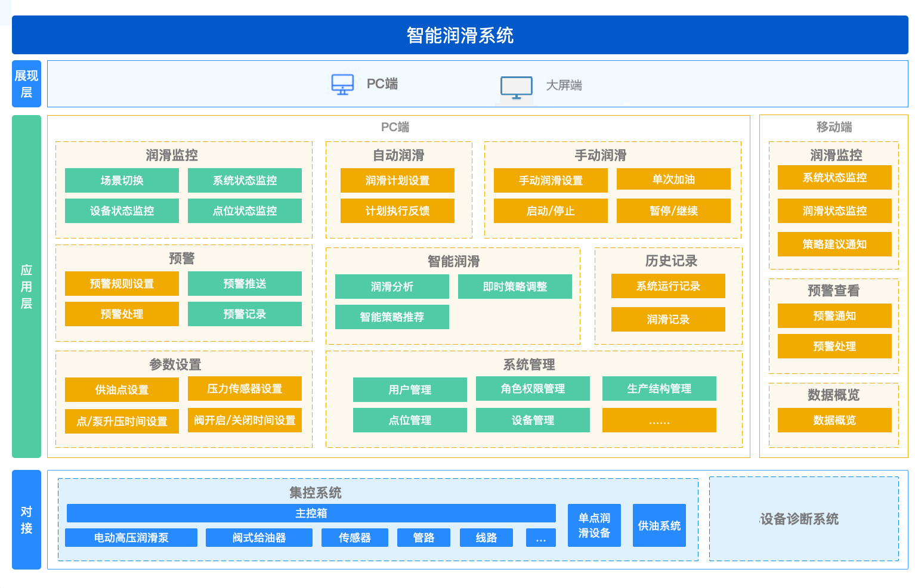
Task: Click the 生产结构管理 block
Action: tap(659, 389)
